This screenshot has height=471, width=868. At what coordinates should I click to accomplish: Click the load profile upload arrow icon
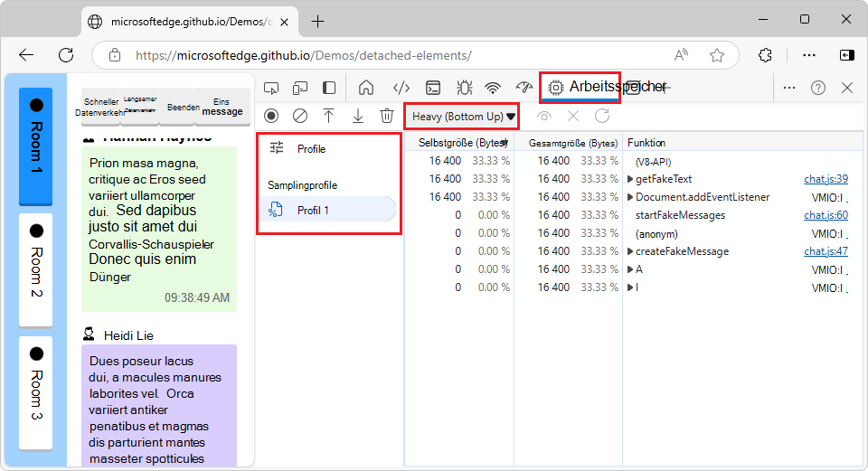[x=329, y=116]
